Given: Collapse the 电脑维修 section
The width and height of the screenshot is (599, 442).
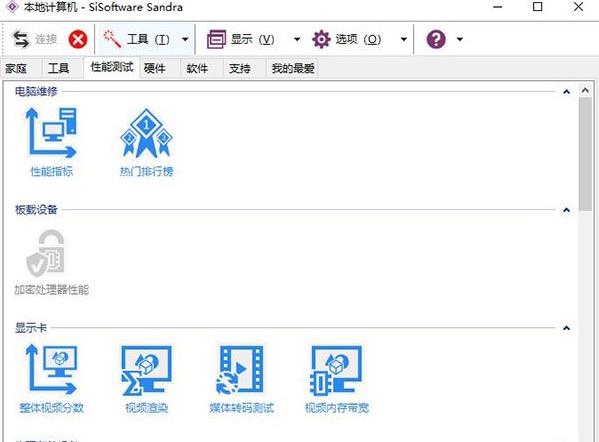Looking at the screenshot, I should tap(567, 92).
